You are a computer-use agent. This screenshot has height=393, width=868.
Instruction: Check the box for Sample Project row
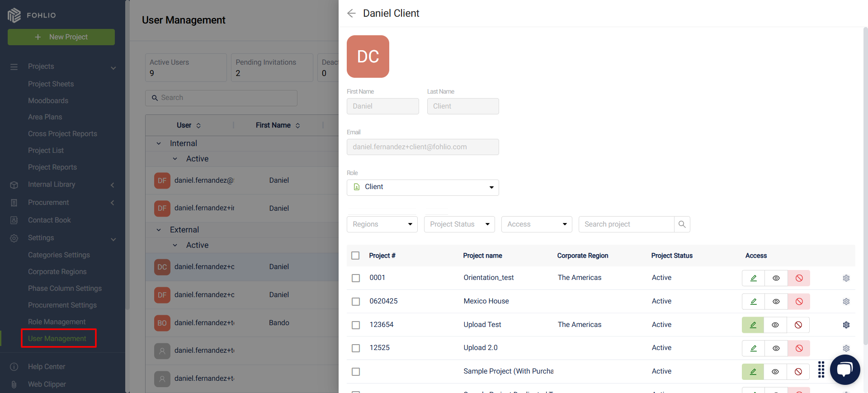pos(356,372)
